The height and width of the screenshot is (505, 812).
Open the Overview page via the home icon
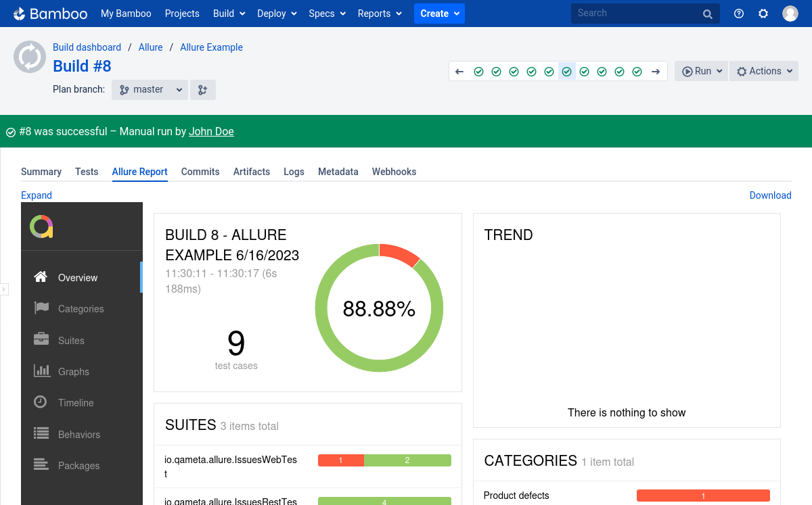(x=40, y=277)
